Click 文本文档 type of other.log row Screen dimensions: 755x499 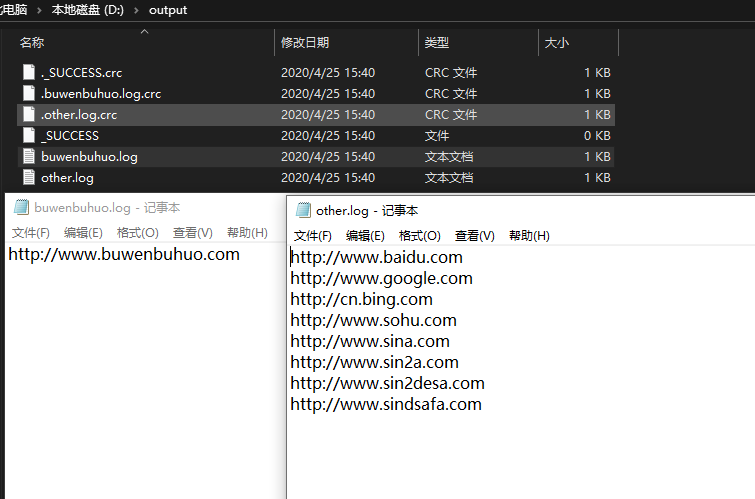449,178
